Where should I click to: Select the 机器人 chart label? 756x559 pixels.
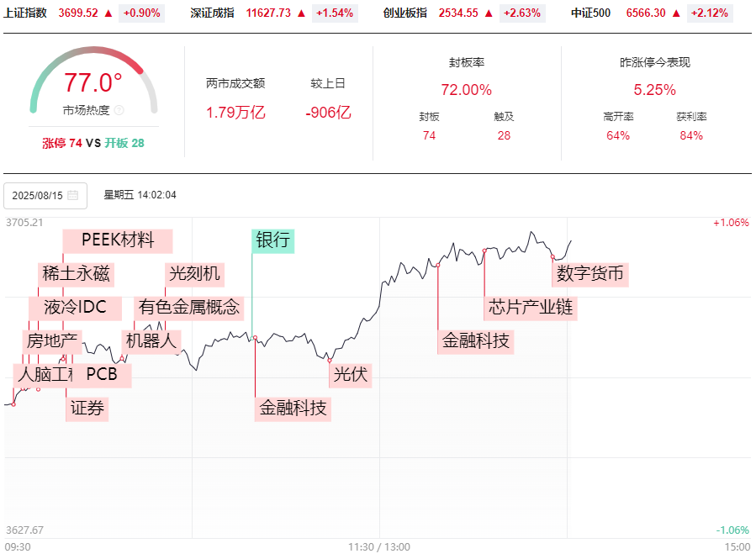(151, 341)
